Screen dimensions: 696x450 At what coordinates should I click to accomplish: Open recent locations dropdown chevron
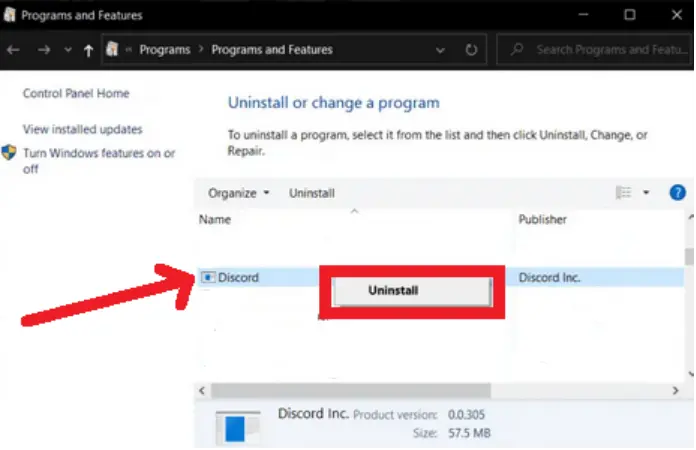coord(67,50)
